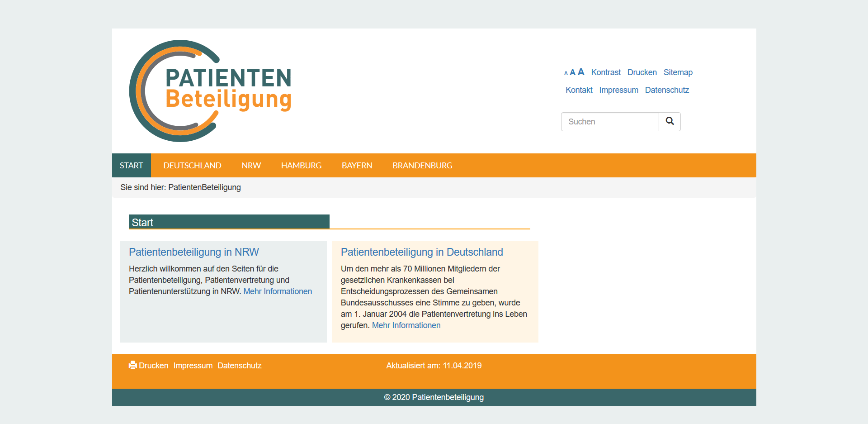Open the Sitemap link
This screenshot has width=868, height=424.
[678, 72]
